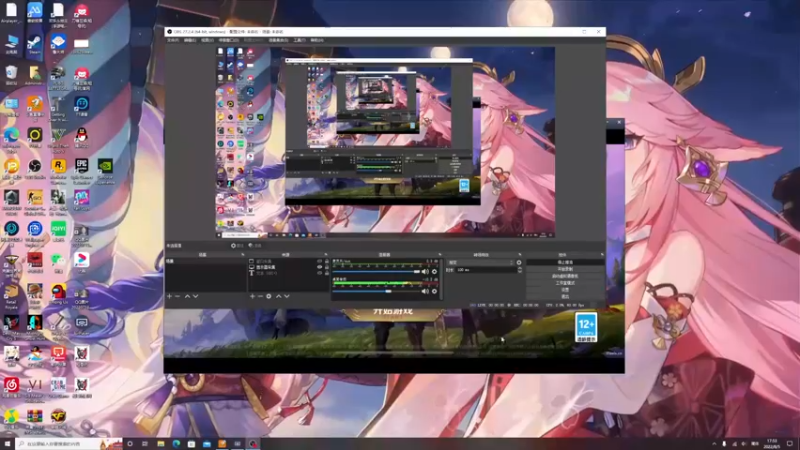Float the Scenes dock panel

242,255
